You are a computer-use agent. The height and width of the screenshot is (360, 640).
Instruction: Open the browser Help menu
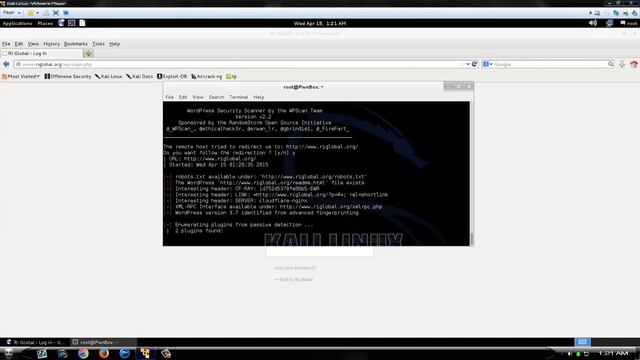114,44
